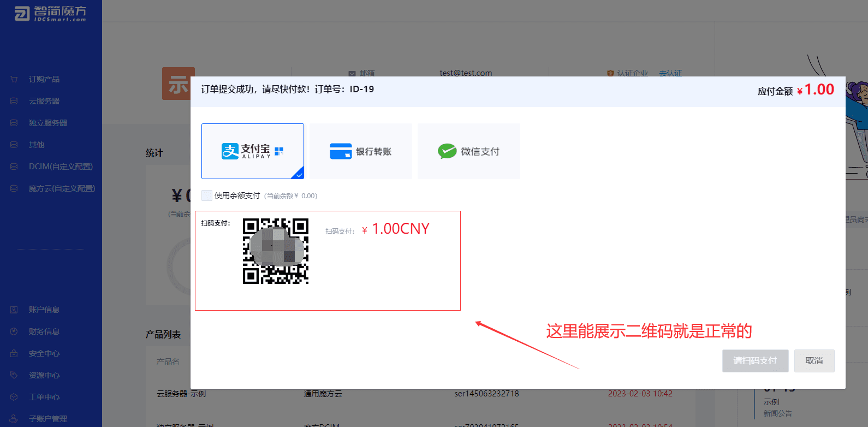This screenshot has height=427, width=868.
Task: Click the order number ID-19 text
Action: tap(362, 89)
